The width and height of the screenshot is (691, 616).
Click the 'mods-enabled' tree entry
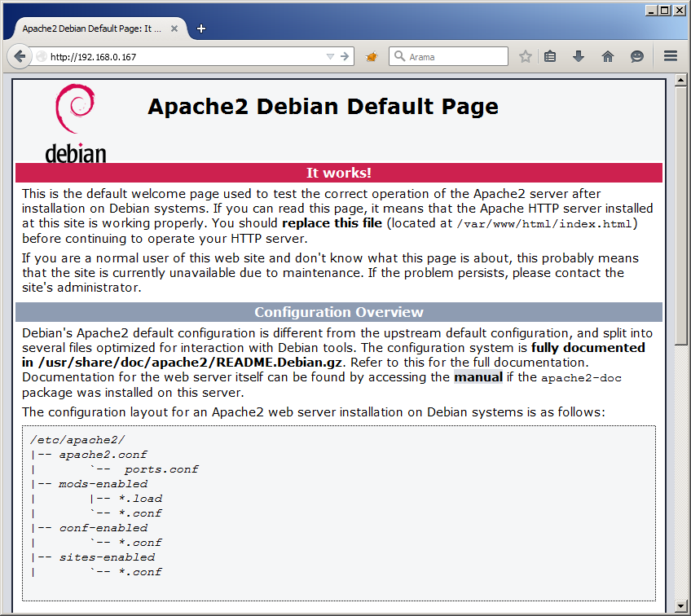tap(103, 484)
